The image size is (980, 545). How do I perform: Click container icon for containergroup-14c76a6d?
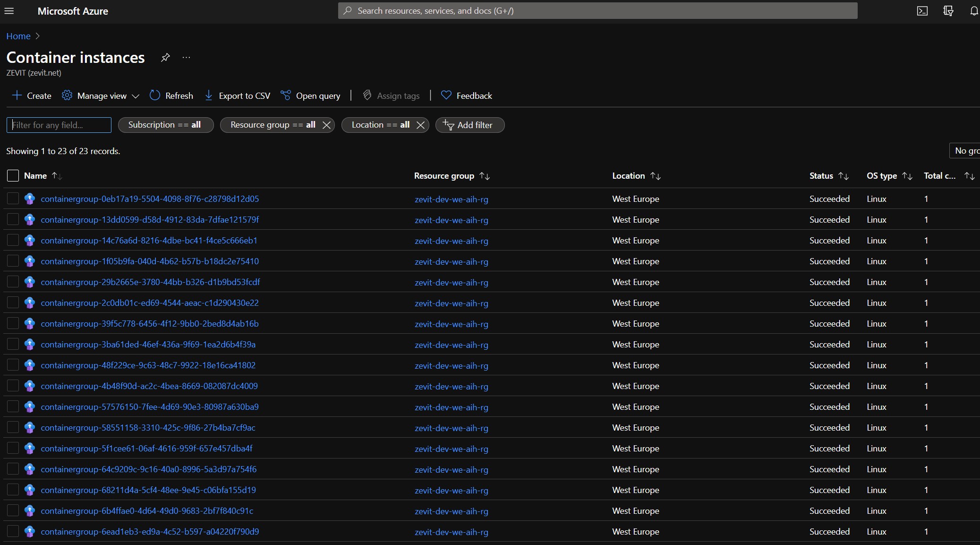[30, 241]
